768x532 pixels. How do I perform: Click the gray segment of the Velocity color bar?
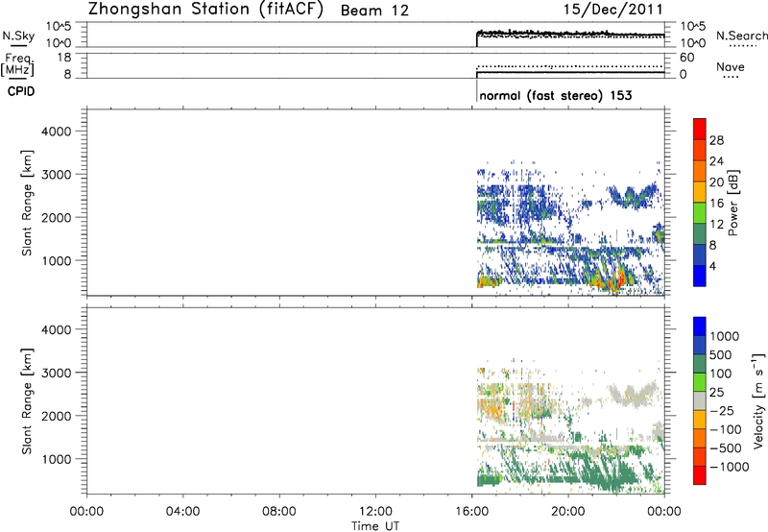tap(700, 401)
